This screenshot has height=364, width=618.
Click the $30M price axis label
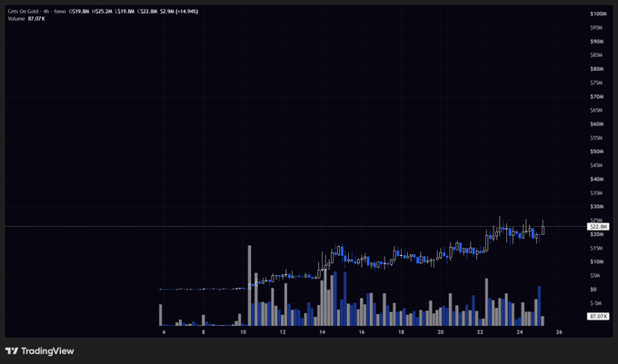[597, 207]
